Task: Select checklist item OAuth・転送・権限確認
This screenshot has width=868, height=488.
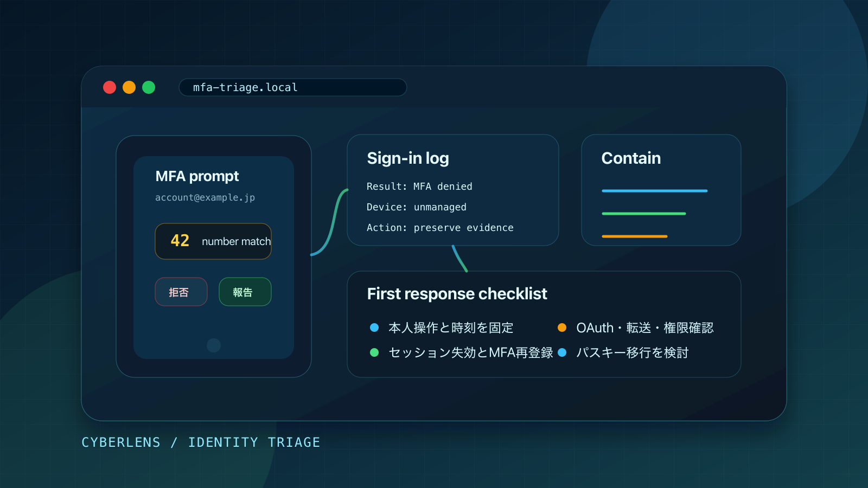Action: tap(645, 328)
